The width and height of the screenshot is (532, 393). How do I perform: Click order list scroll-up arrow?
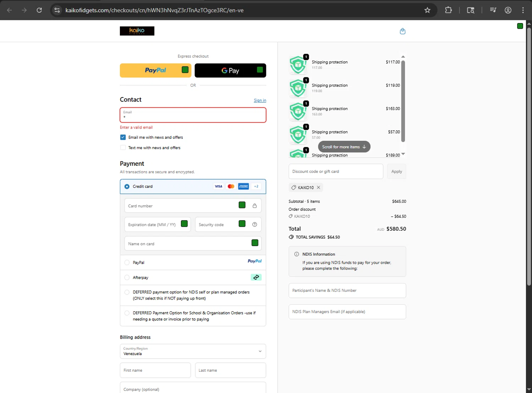[403, 57]
